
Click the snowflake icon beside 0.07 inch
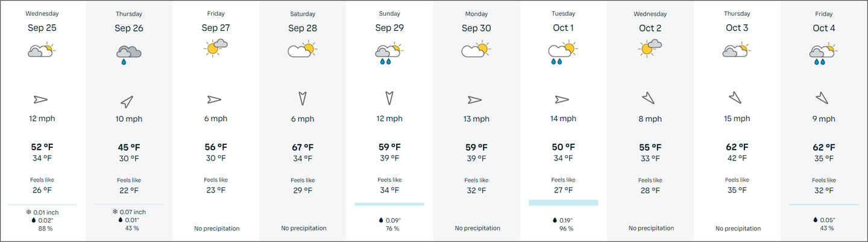click(115, 212)
